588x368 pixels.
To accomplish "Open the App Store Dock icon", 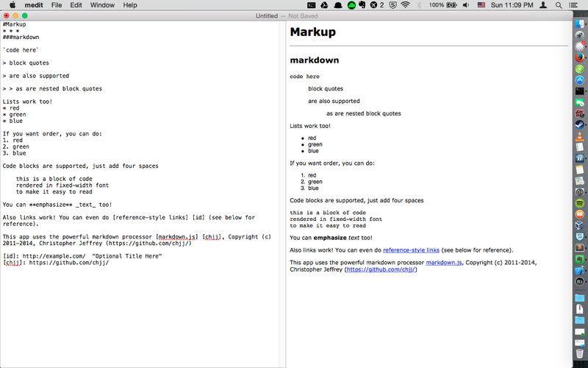I will pos(580,80).
